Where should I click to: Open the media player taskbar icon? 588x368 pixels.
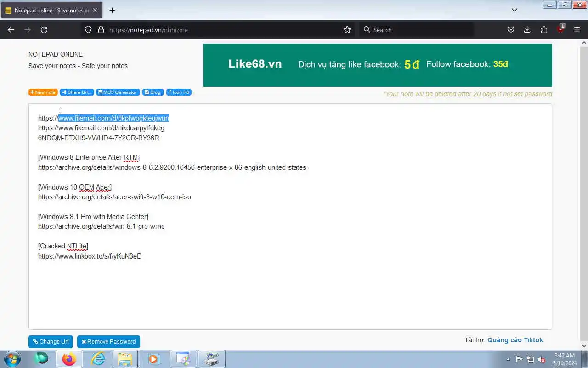point(153,359)
